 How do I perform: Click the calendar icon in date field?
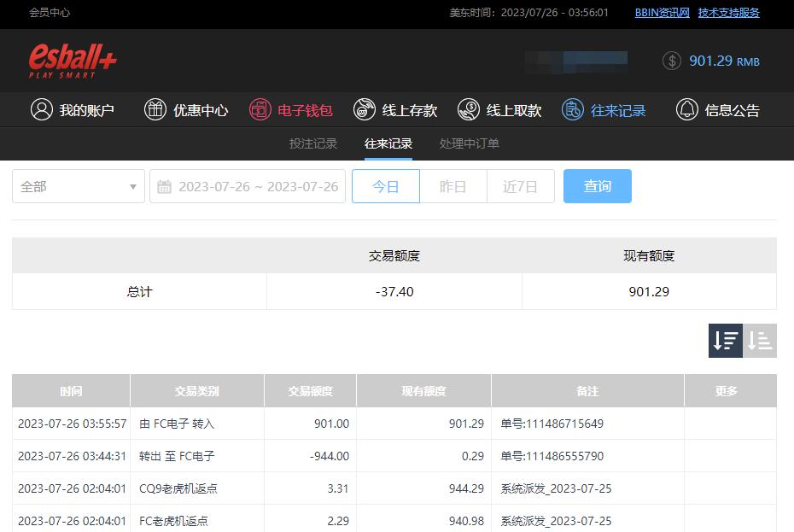click(x=164, y=186)
